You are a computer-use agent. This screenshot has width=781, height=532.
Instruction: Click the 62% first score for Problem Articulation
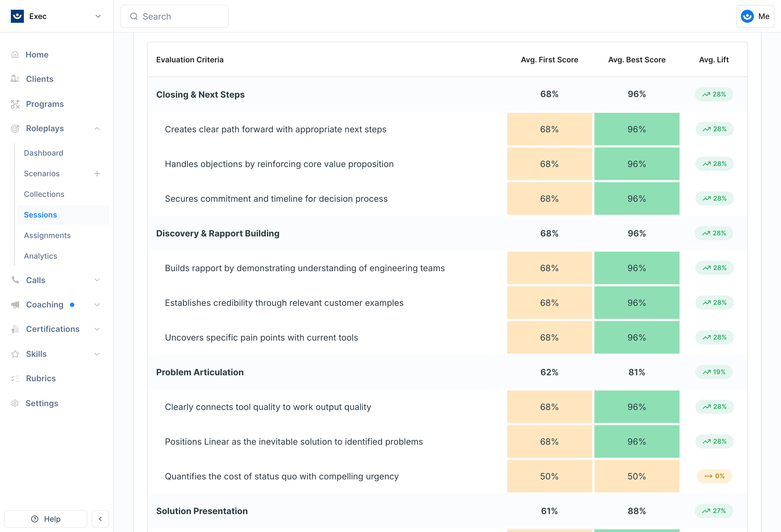(x=549, y=372)
